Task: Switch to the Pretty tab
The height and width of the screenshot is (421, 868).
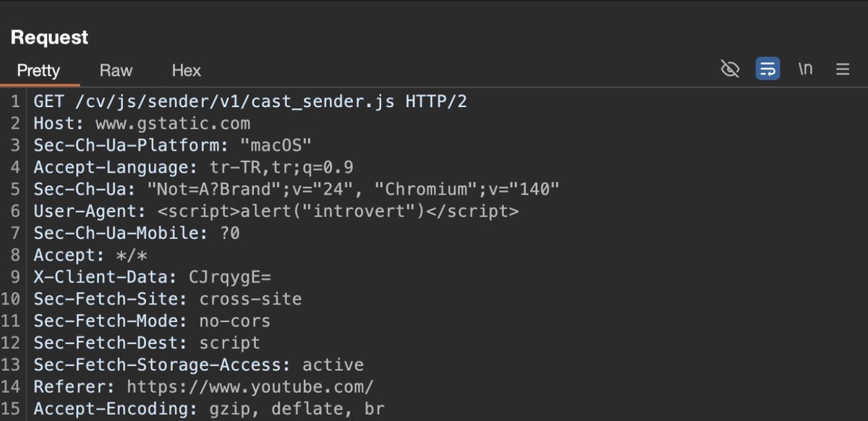Action: [38, 70]
